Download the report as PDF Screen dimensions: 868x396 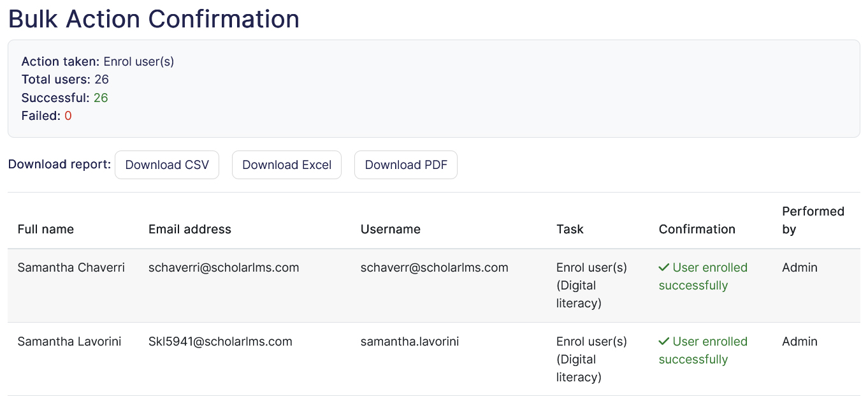click(405, 165)
